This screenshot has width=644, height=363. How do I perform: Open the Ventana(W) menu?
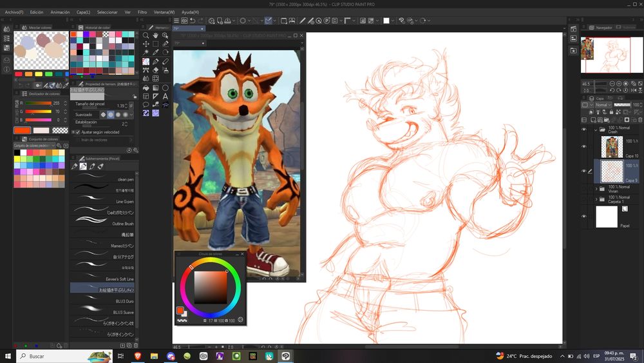(164, 12)
